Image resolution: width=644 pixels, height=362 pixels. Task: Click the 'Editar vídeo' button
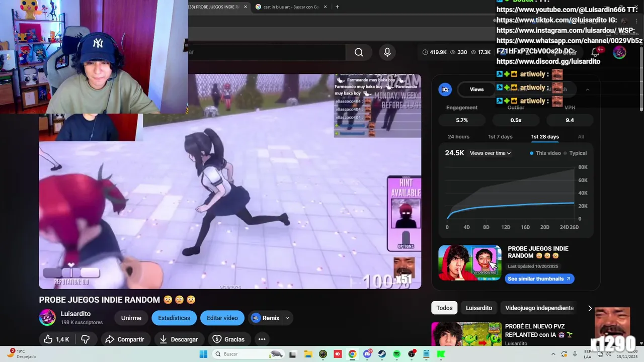pos(222,318)
